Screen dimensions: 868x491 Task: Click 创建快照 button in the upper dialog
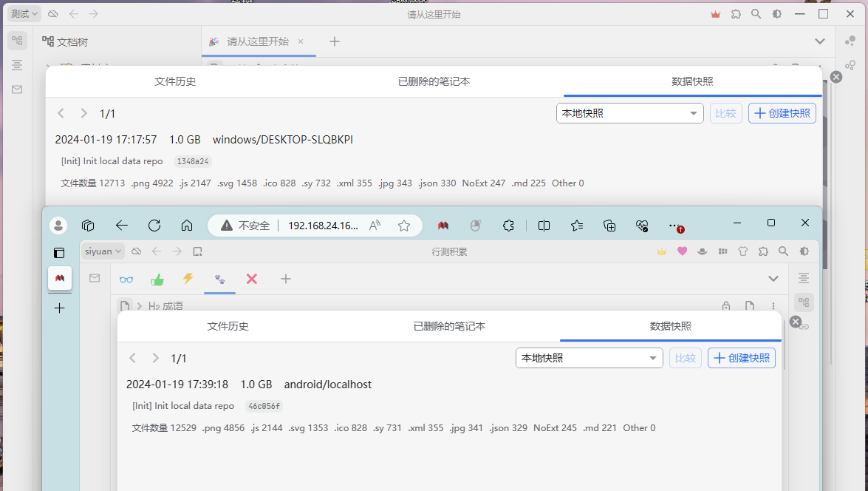(782, 113)
